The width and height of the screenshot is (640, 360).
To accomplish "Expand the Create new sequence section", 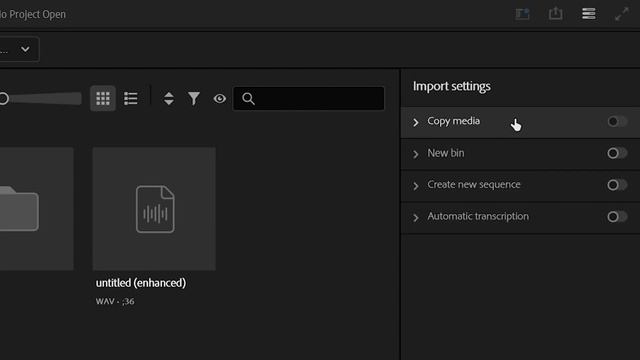I will click(416, 186).
